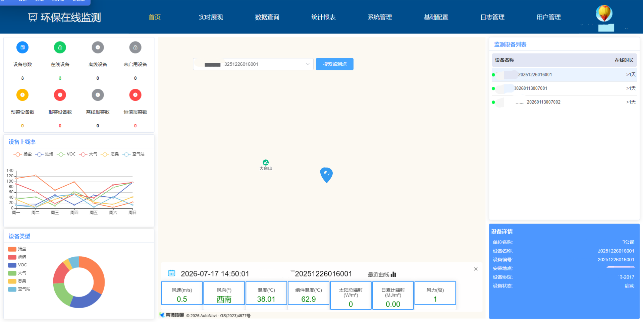The width and height of the screenshot is (644, 322).
Task: Open the balloon user avatar
Action: (604, 13)
